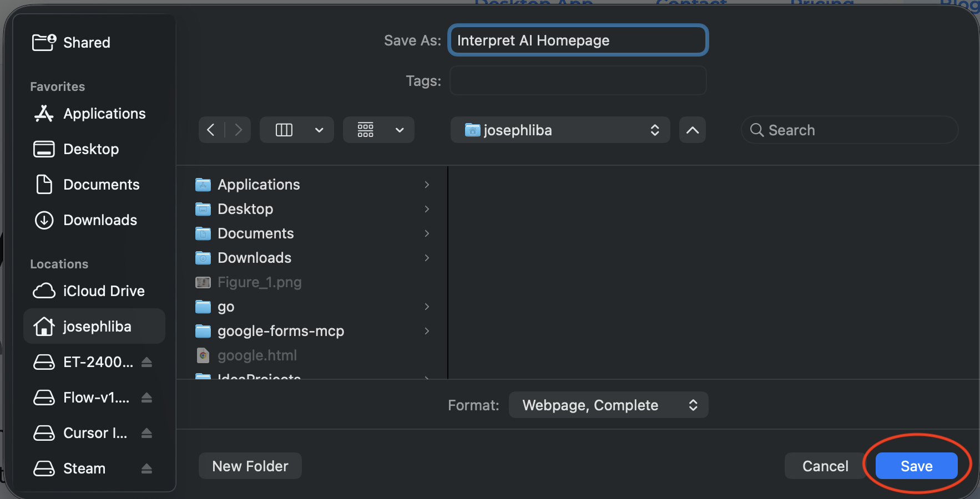The height and width of the screenshot is (499, 980).
Task: Expand the Documents folder row chevron
Action: pyautogui.click(x=427, y=233)
